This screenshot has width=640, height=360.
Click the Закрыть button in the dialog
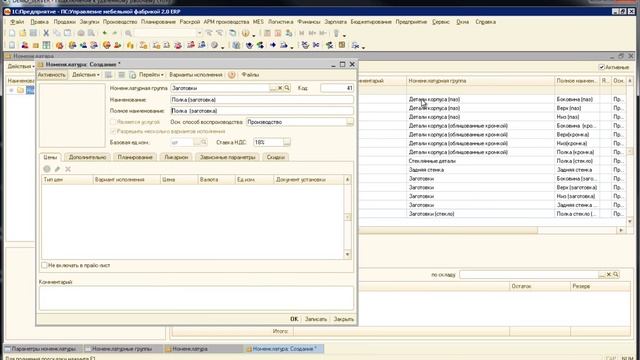(344, 319)
